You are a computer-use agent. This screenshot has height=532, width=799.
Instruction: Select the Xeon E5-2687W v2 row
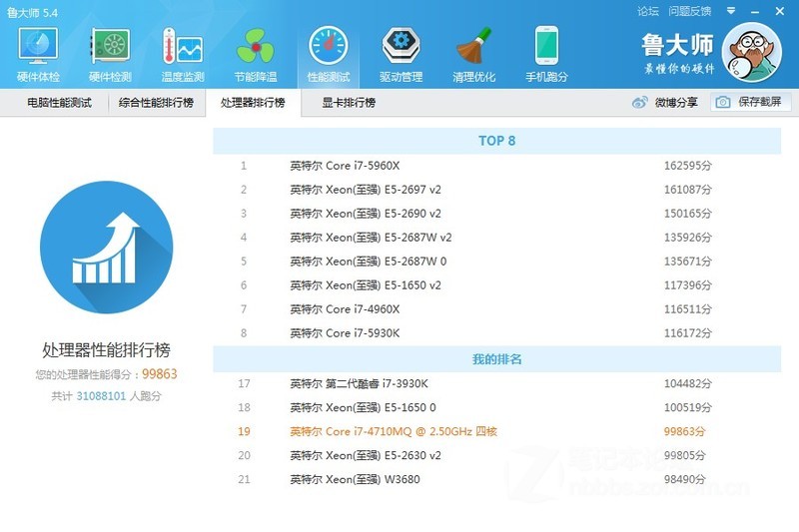[x=496, y=238]
